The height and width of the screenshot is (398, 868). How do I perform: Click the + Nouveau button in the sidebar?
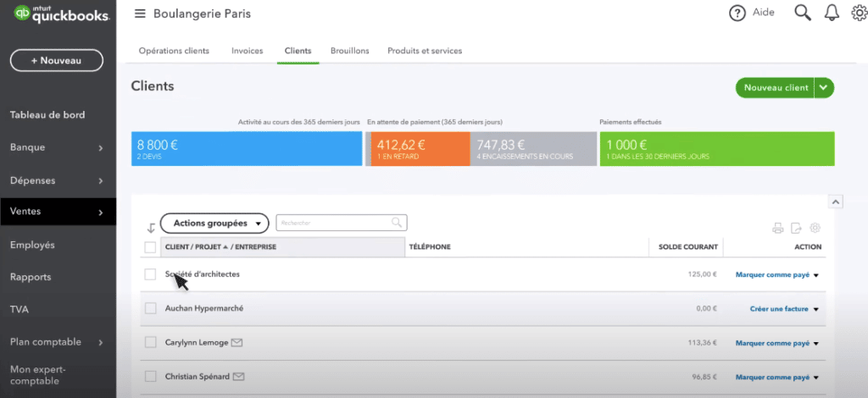point(57,61)
